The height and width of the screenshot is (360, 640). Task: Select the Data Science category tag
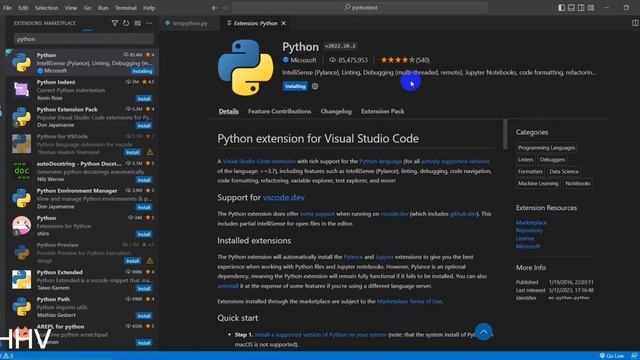[564, 171]
